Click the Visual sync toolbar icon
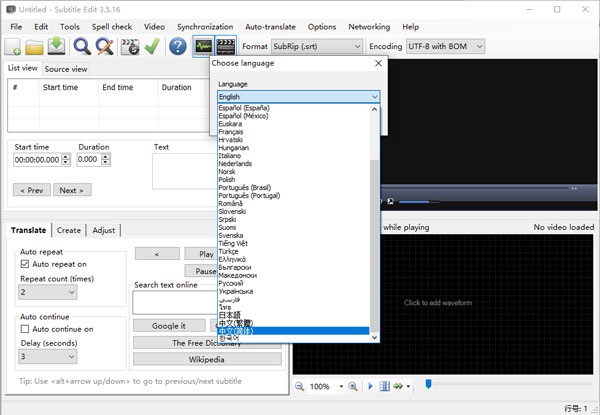 pos(129,46)
